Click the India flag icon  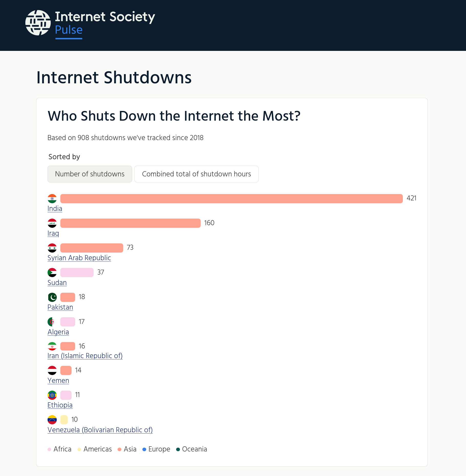click(52, 198)
